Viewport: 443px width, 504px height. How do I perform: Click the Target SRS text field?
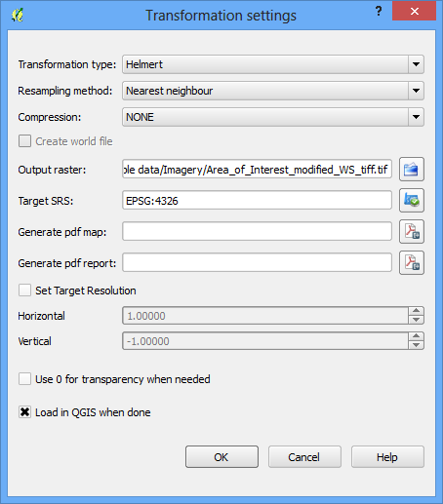[257, 200]
